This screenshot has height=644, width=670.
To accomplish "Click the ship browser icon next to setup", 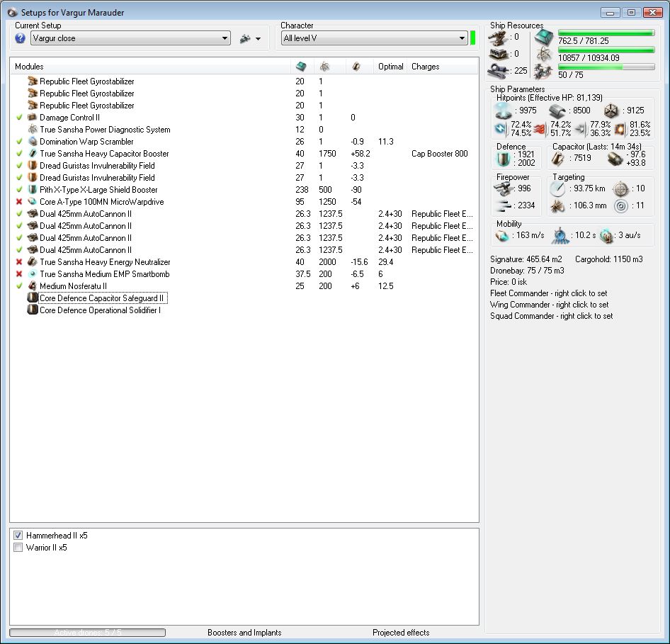I will pyautogui.click(x=245, y=38).
